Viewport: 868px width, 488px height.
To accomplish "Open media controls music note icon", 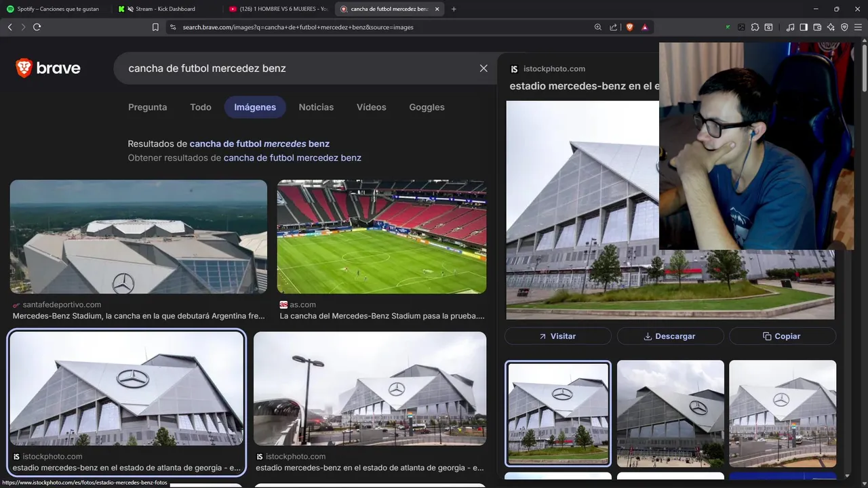I will pyautogui.click(x=790, y=27).
